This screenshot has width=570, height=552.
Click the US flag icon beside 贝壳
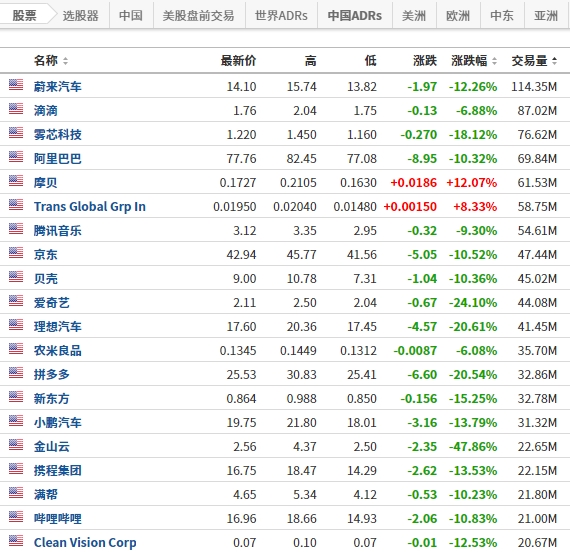coord(16,277)
